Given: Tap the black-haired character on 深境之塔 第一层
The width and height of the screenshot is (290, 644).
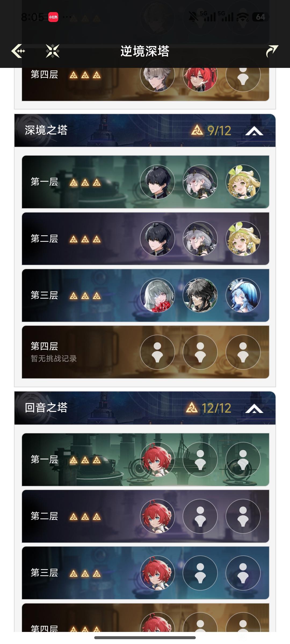Looking at the screenshot, I should pyautogui.click(x=157, y=182).
